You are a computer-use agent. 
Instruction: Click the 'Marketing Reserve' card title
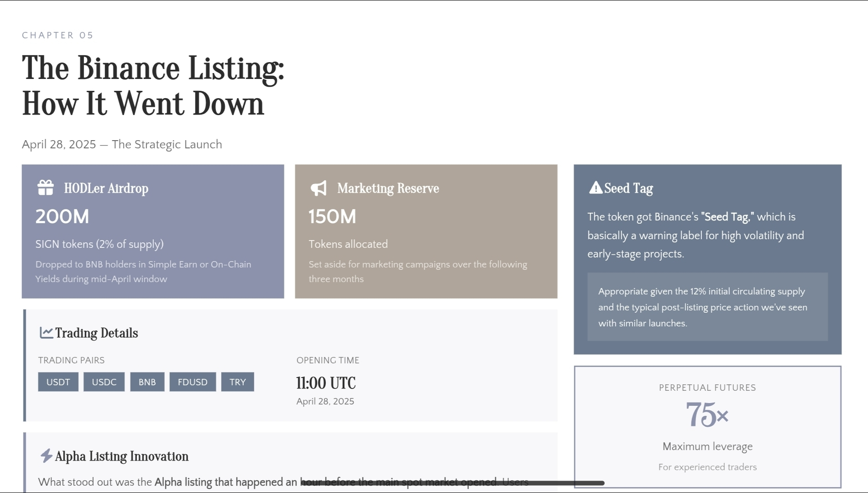tap(388, 188)
